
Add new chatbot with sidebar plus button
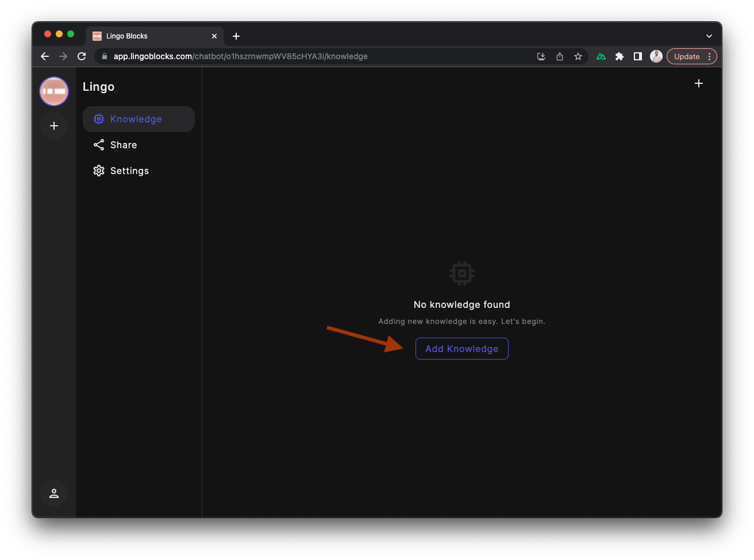(x=54, y=126)
